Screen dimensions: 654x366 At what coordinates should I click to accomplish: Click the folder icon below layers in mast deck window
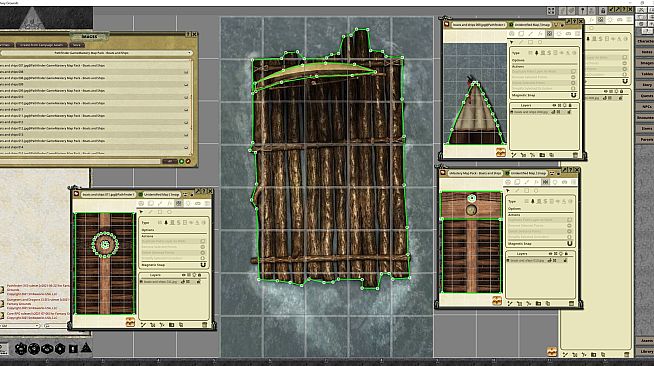171,324
